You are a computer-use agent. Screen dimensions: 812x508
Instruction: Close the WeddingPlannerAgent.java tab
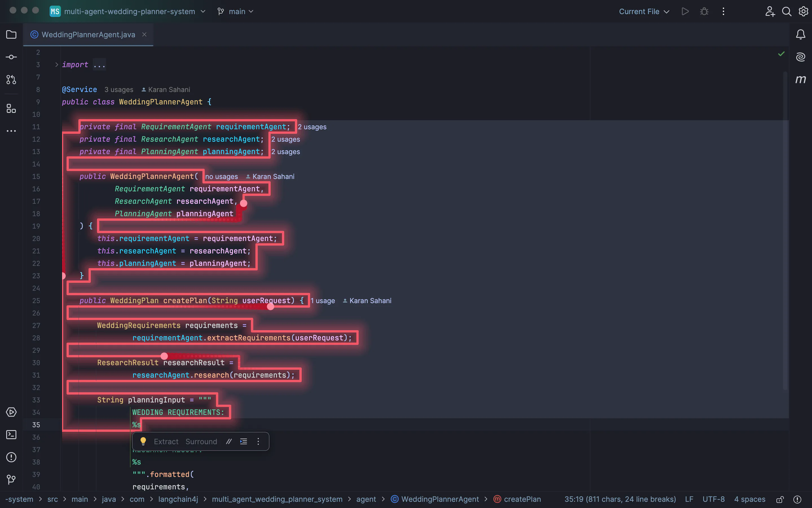click(144, 35)
